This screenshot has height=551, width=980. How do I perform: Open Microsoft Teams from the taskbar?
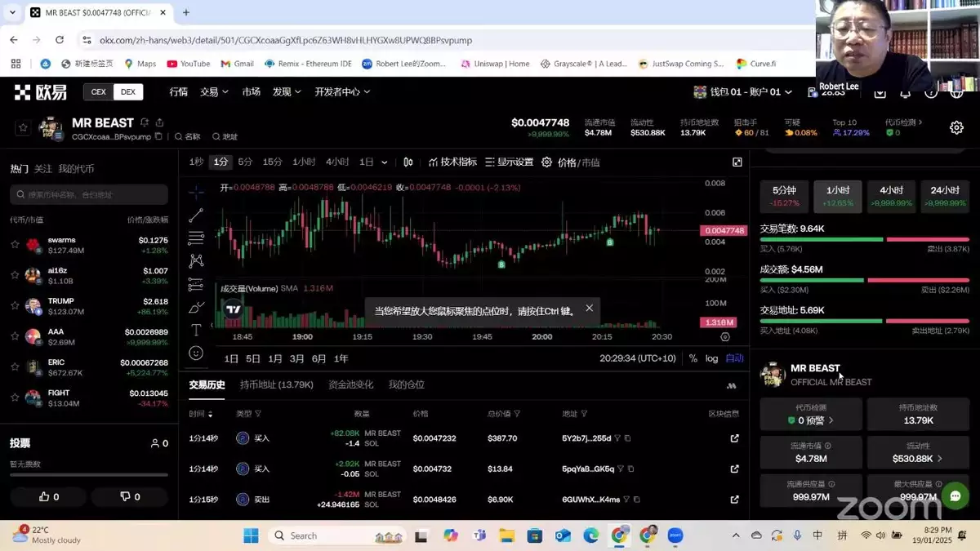point(479,535)
